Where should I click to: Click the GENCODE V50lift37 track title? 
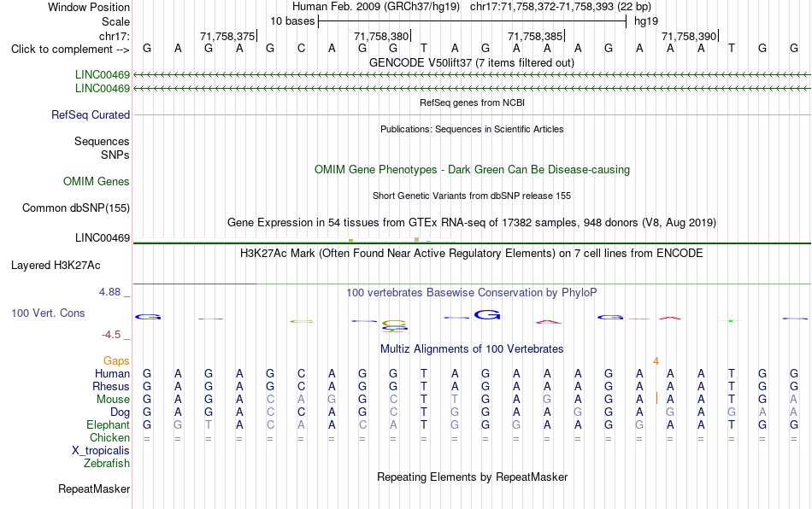pyautogui.click(x=471, y=62)
